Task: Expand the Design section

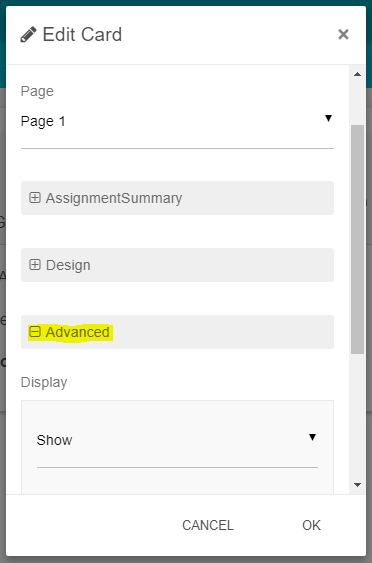Action: [x=177, y=265]
